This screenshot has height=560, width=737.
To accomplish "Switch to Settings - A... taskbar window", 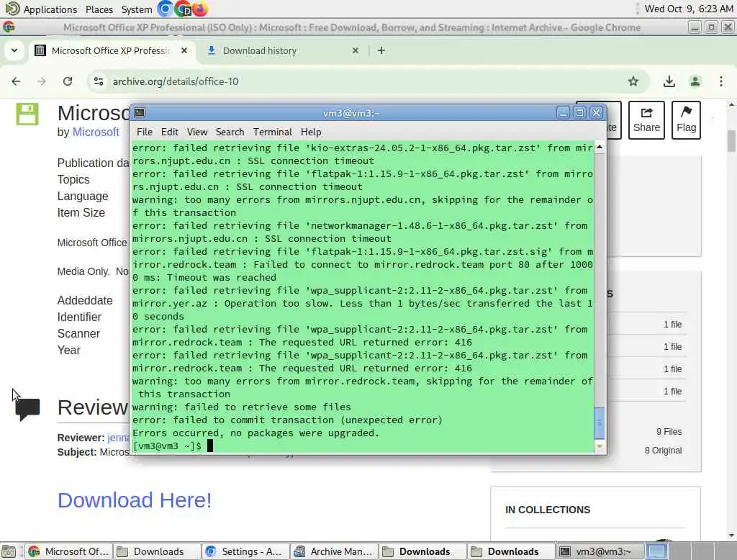I will point(245,551).
